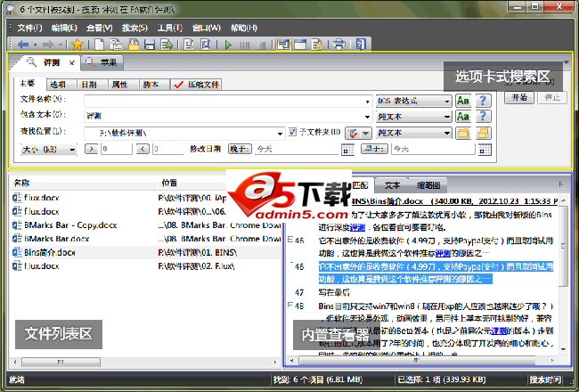Click the 开始 button
Viewport: 579px width, 392px height.
[x=519, y=97]
